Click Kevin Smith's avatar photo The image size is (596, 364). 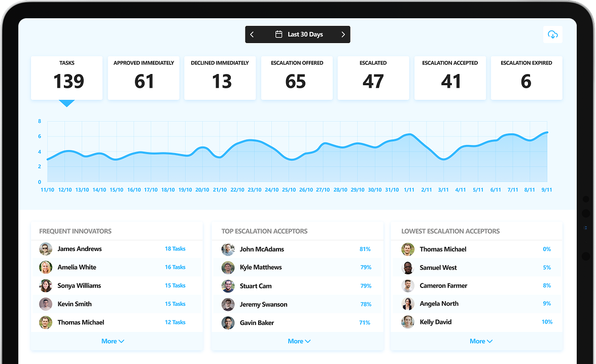pos(46,304)
